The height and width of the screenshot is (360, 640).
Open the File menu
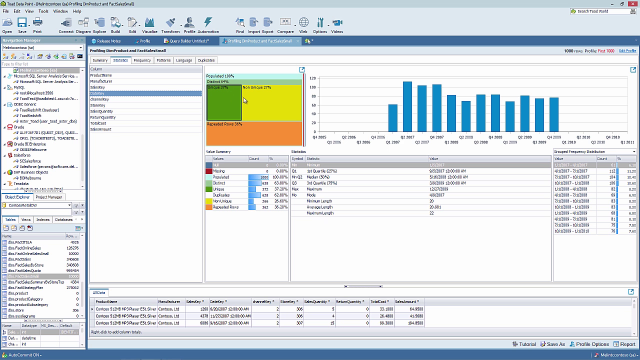[6, 11]
